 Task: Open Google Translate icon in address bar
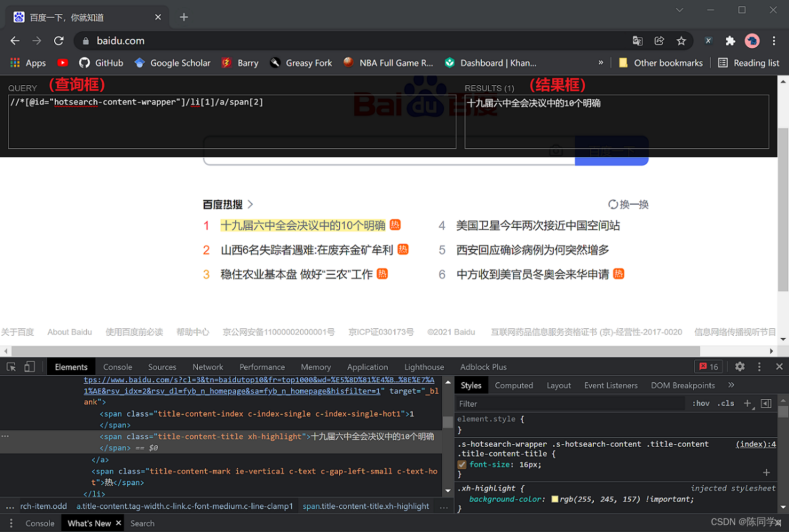click(x=638, y=41)
